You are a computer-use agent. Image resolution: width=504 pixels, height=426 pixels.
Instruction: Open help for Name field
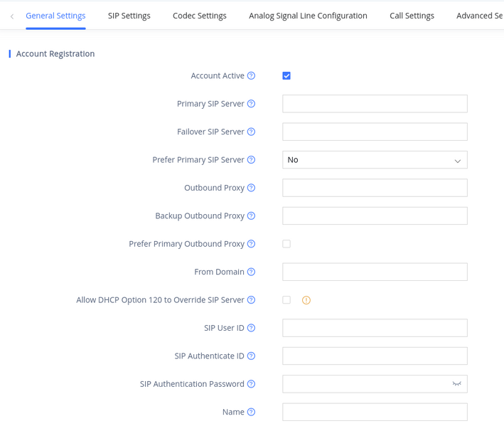251,412
